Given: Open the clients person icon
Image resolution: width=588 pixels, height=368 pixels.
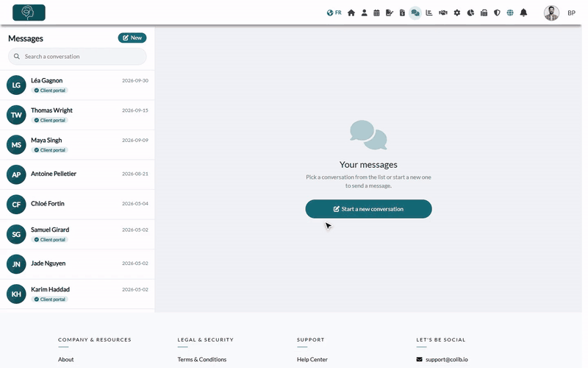Looking at the screenshot, I should pos(364,13).
